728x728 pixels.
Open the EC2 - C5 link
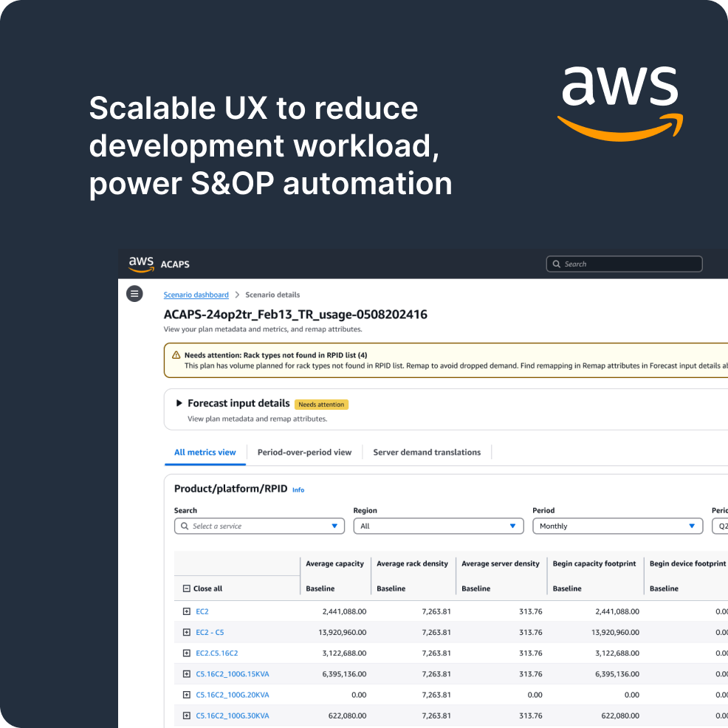[210, 632]
